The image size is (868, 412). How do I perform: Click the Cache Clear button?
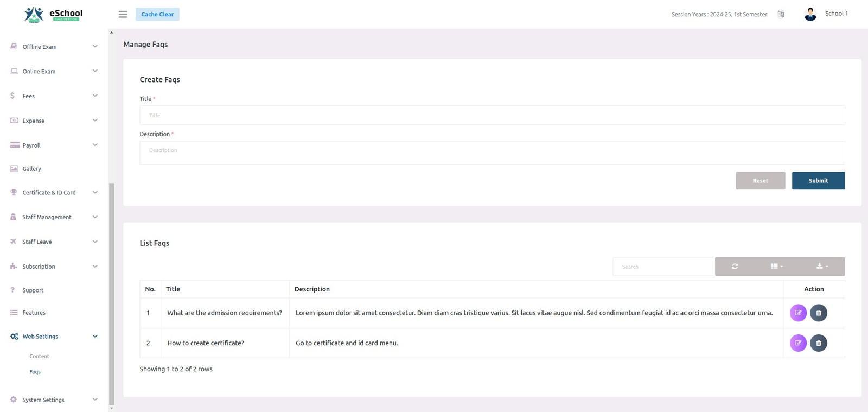pyautogui.click(x=157, y=15)
